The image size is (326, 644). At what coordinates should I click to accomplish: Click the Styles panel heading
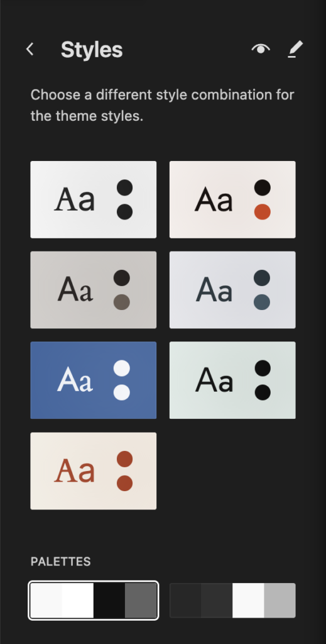point(92,50)
